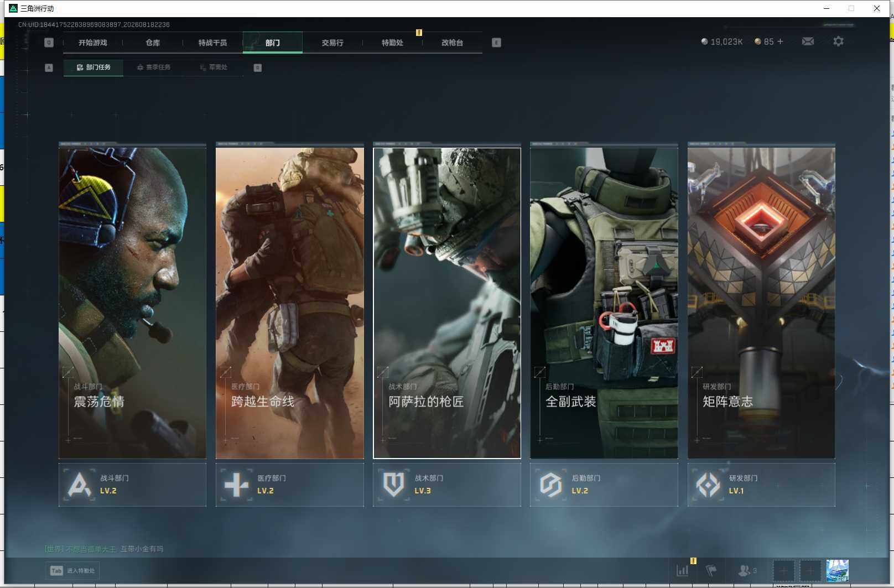Open the 跨越生命线 mission card
The width and height of the screenshot is (894, 588).
point(290,303)
